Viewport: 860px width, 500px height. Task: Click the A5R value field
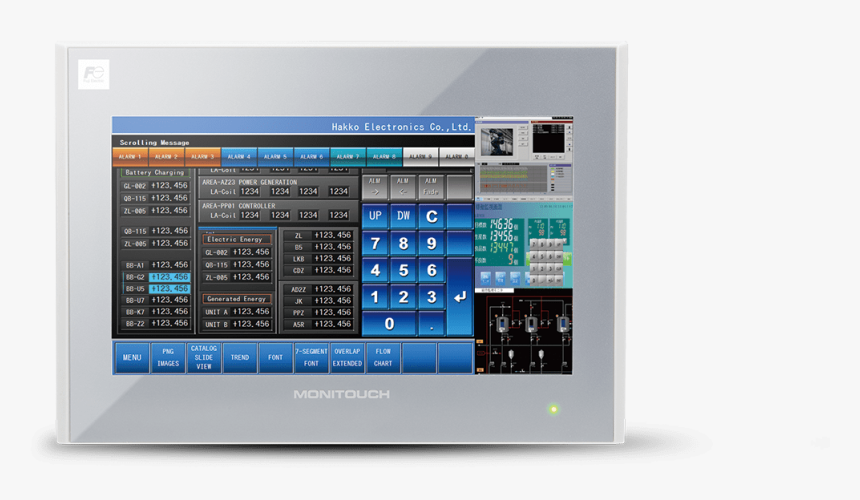pos(332,324)
